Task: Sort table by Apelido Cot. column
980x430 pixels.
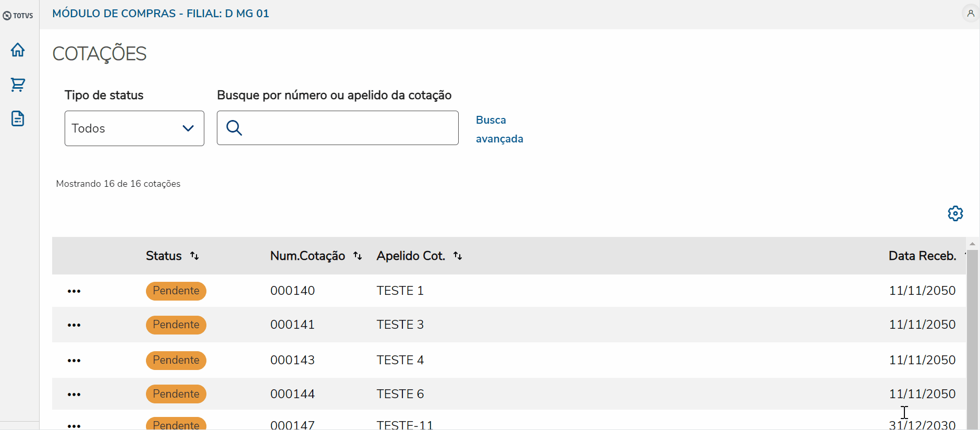Action: (x=458, y=256)
